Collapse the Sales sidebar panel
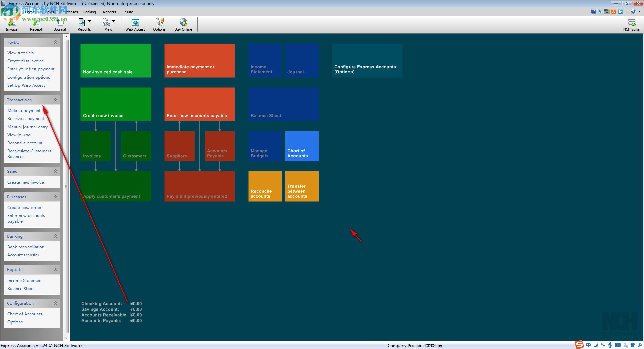Viewport: 644px width, 349px height. pyautogui.click(x=55, y=171)
